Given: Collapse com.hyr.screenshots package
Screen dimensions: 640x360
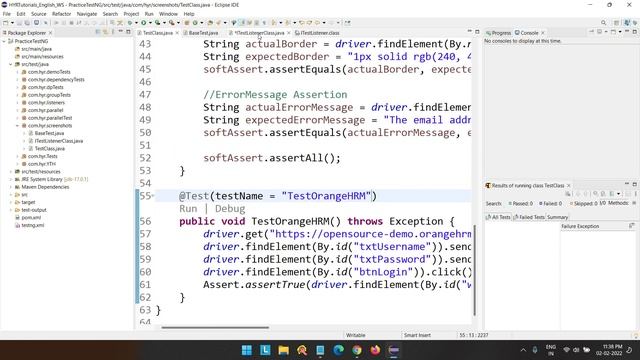Looking at the screenshot, I should 18,126.
